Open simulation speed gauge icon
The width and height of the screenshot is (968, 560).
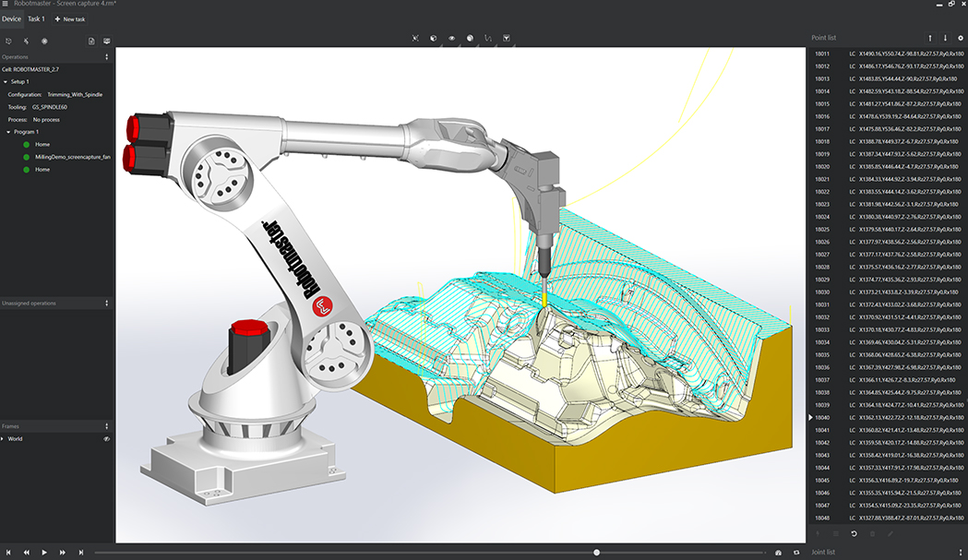point(778,553)
